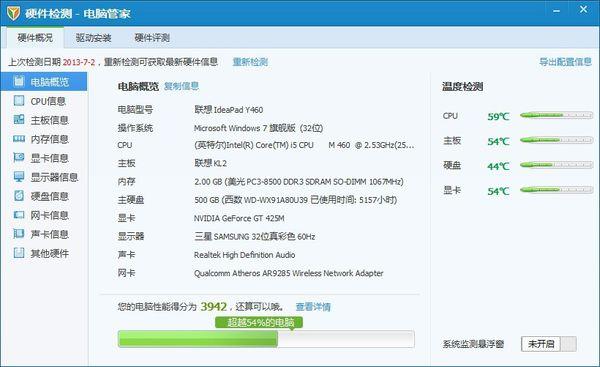This screenshot has height=367, width=600.
Task: Click the 电脑管家 shield logo icon
Action: [13, 13]
